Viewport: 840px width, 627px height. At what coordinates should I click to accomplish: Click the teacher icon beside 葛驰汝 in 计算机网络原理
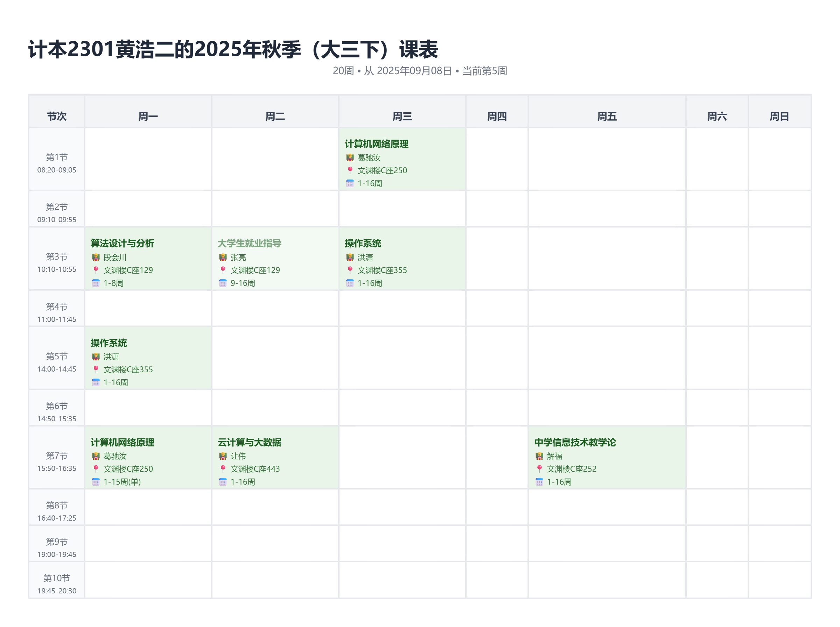point(350,158)
